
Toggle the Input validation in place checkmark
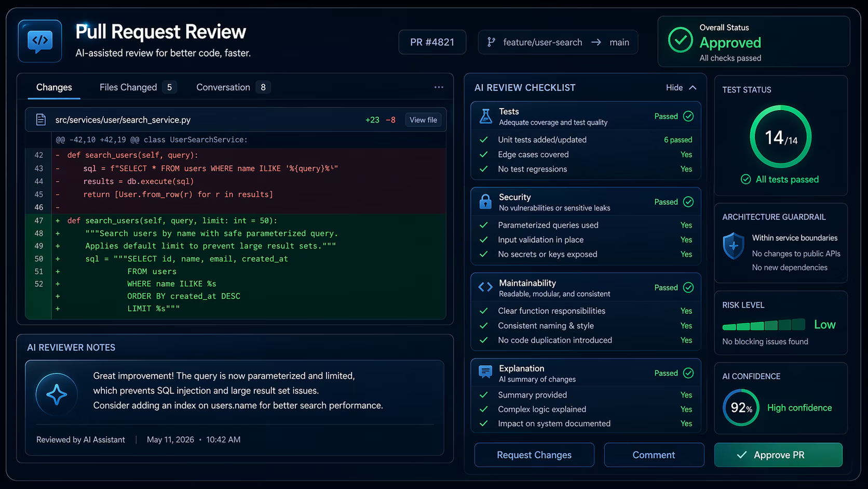point(484,240)
